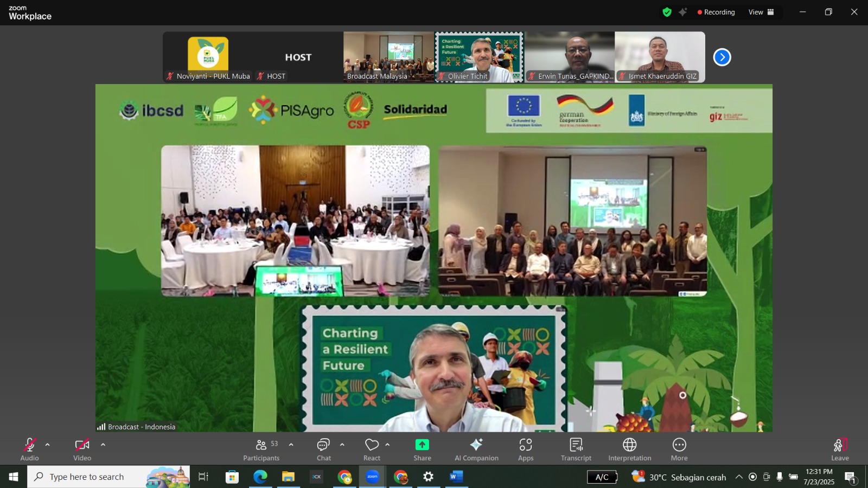868x488 pixels.
Task: Open the Interpretation globe options
Action: [629, 450]
